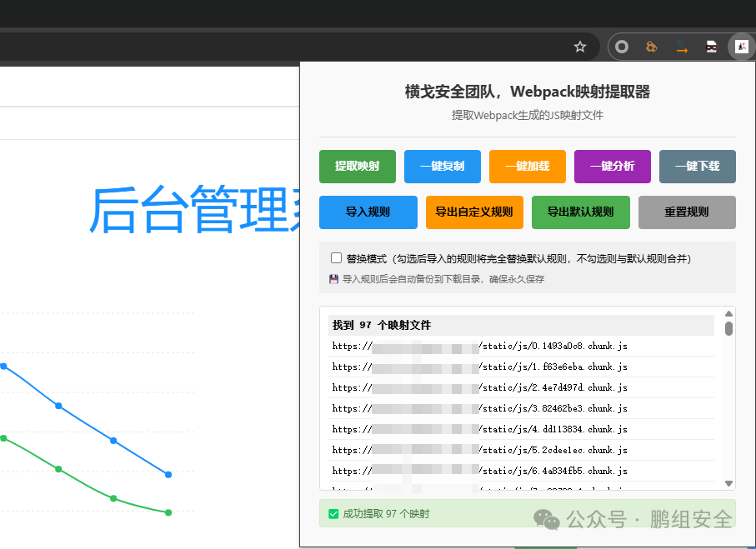Select the 5.2cdee1ec.chunk.js URL row
The height and width of the screenshot is (549, 756).
(x=521, y=450)
